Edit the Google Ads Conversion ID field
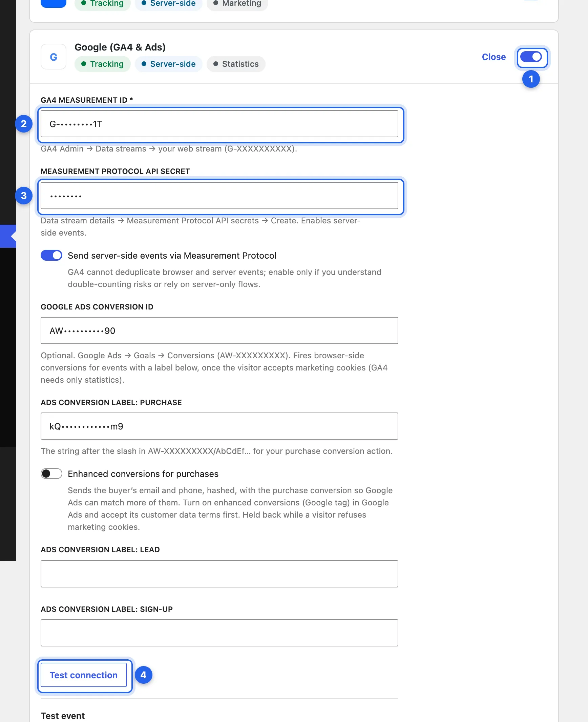Image resolution: width=588 pixels, height=722 pixels. [219, 330]
